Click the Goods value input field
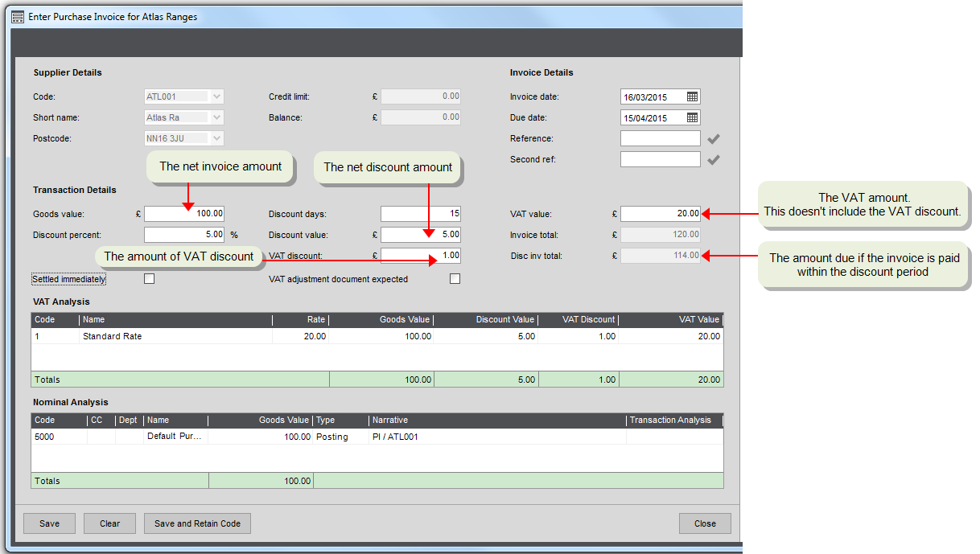The image size is (980, 554). coord(184,214)
